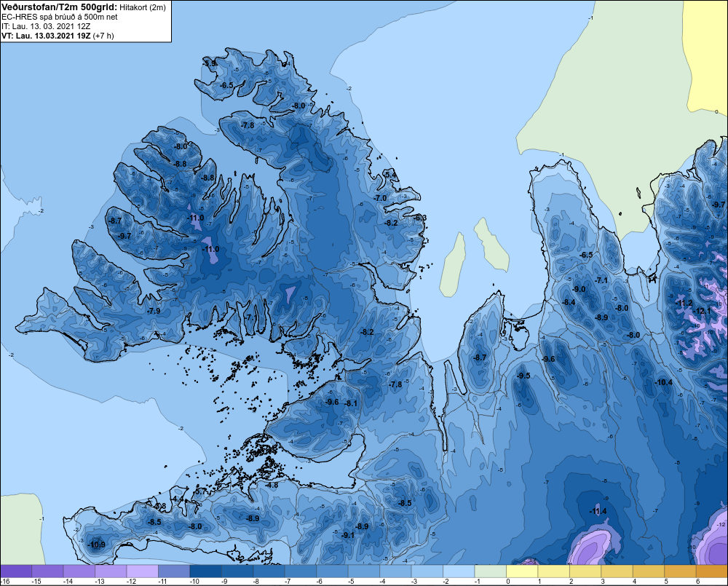Click the '-4.4' temperature label
Image resolution: width=728 pixels, height=586 pixels.
coord(178,499)
